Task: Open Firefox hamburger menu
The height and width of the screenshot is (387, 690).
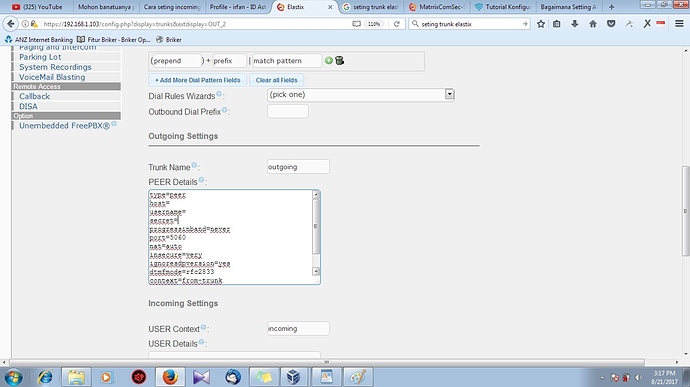Action: [679, 24]
